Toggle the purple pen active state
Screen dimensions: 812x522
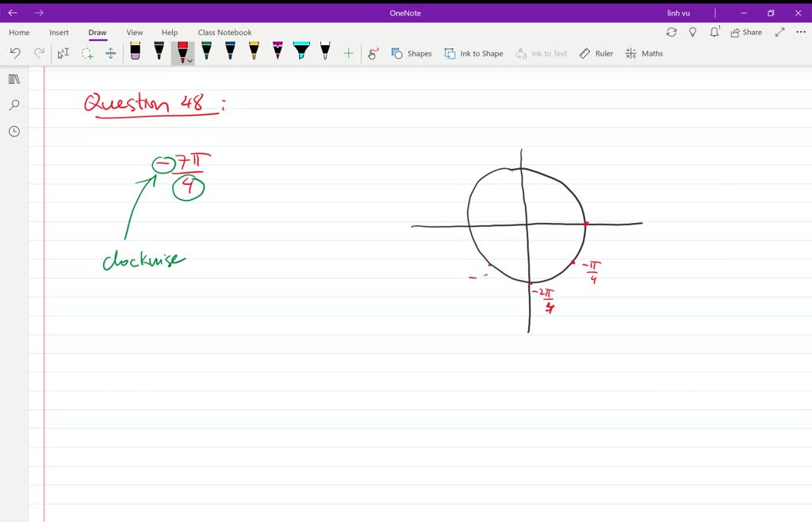pyautogui.click(x=278, y=52)
